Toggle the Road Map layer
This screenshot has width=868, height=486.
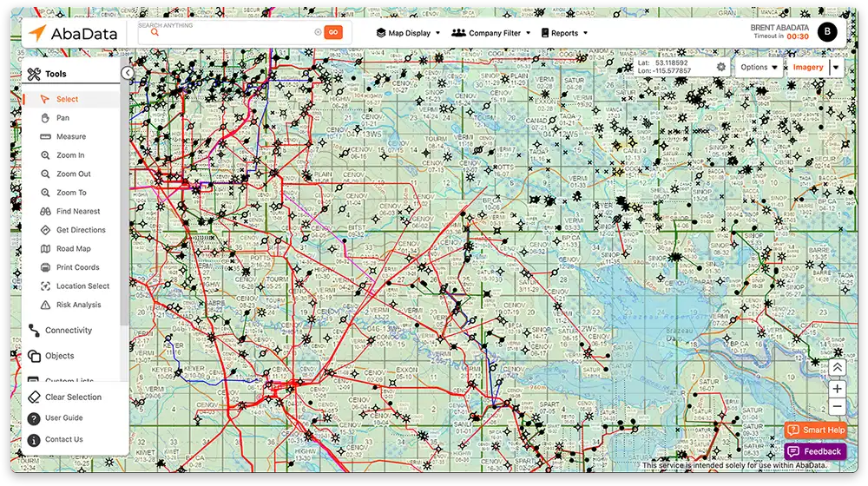tap(73, 249)
